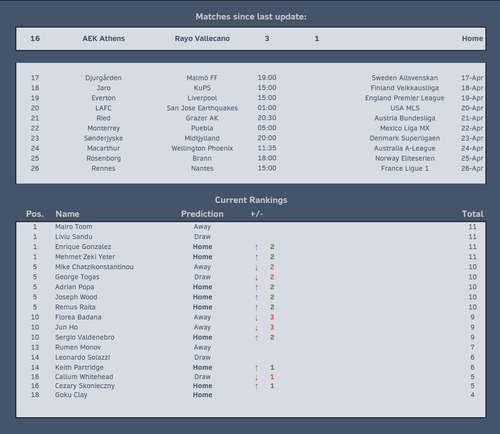Click the up arrow in Cezary Skonieczny row
The height and width of the screenshot is (434, 500).
(256, 386)
